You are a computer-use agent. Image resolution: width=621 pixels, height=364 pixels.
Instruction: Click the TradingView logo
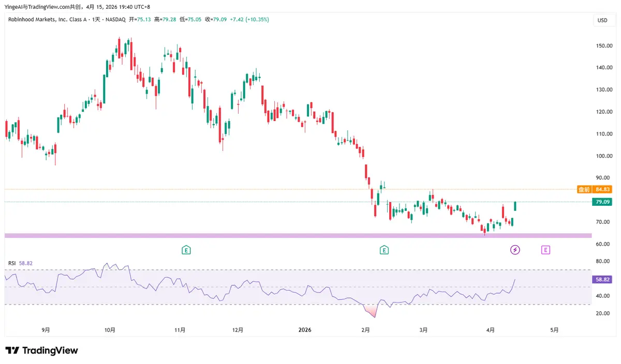click(42, 351)
